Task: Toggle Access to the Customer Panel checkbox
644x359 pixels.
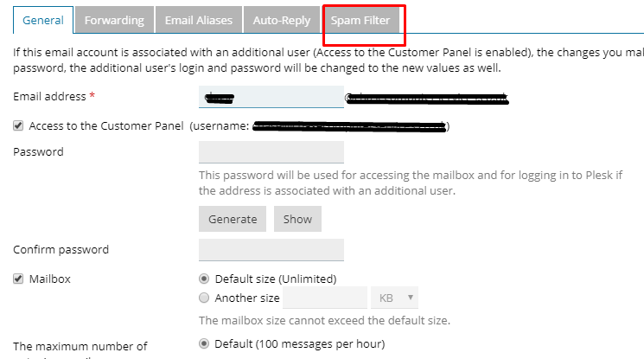Action: [x=19, y=126]
